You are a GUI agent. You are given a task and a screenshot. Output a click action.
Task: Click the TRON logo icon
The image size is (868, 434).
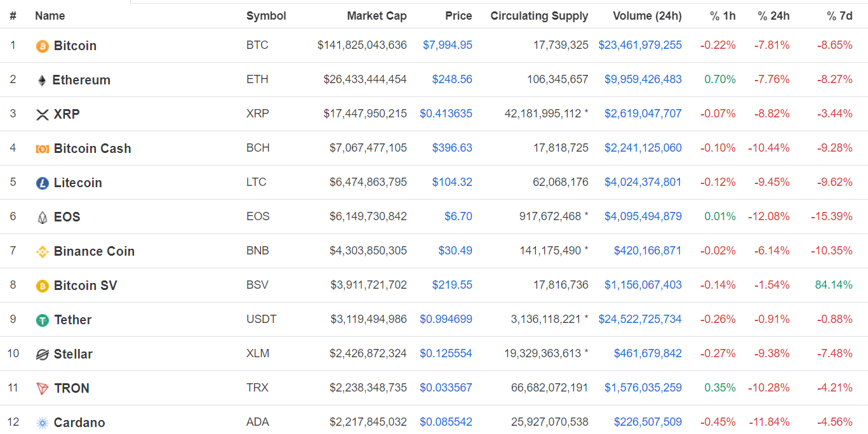[x=43, y=389]
